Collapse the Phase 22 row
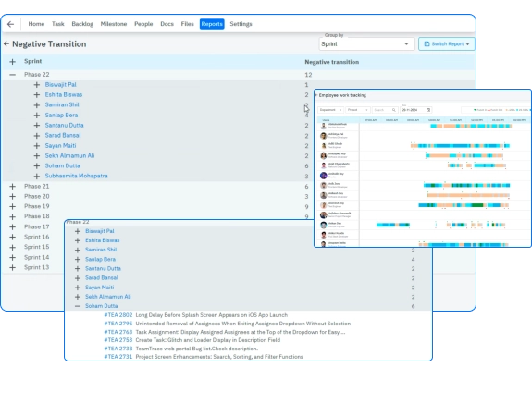 pos(13,75)
